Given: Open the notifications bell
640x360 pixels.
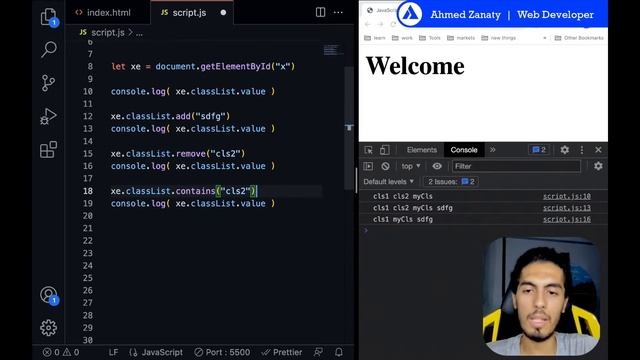Looking at the screenshot, I should pyautogui.click(x=339, y=352).
